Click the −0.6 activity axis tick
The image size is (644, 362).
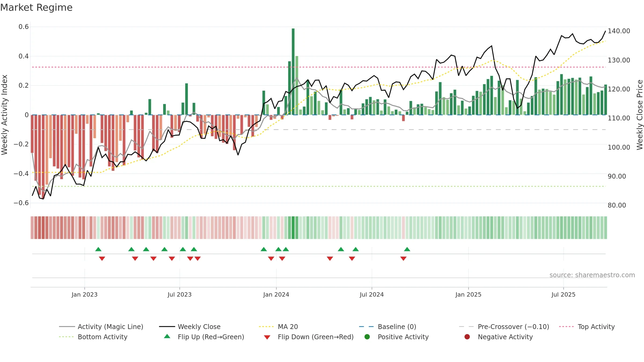tap(21, 203)
